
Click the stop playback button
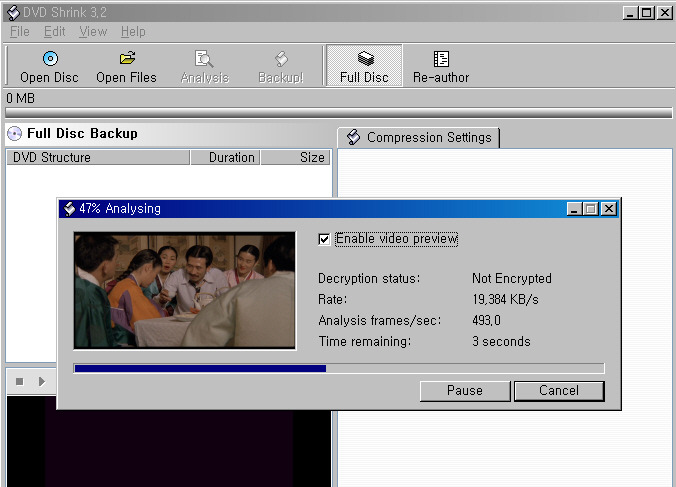pos(19,381)
